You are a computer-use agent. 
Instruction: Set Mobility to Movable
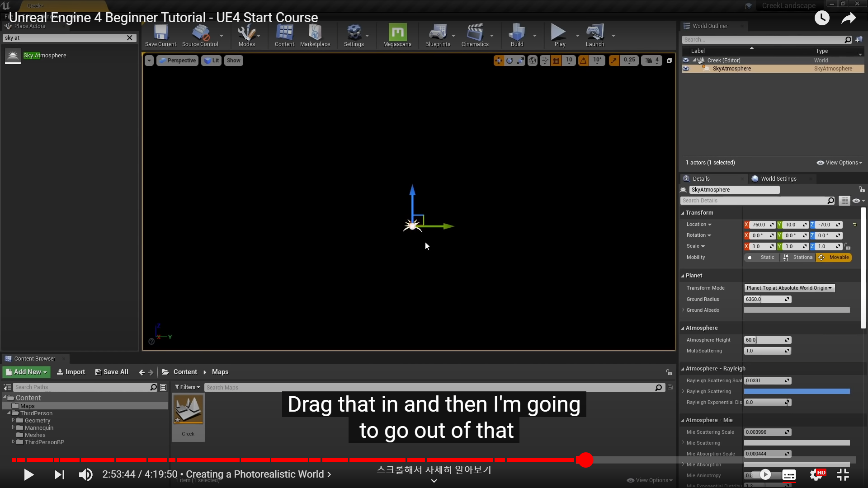pyautogui.click(x=834, y=258)
